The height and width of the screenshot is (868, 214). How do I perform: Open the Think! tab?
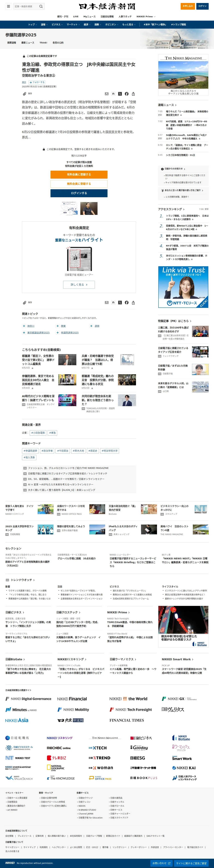tap(43, 43)
